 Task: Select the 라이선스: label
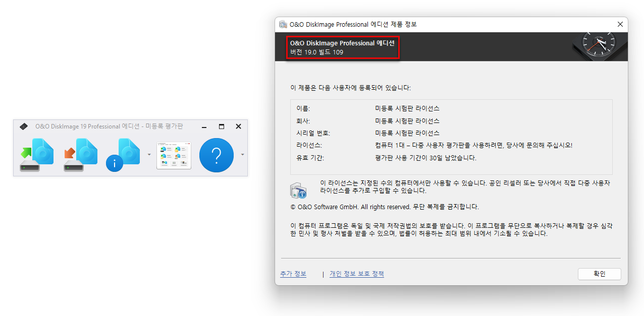pyautogui.click(x=309, y=145)
